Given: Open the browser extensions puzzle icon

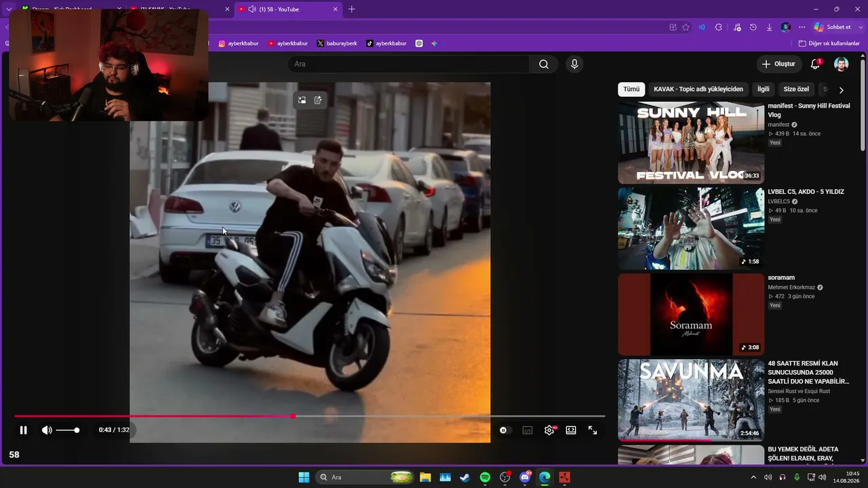Looking at the screenshot, I should click(x=719, y=27).
